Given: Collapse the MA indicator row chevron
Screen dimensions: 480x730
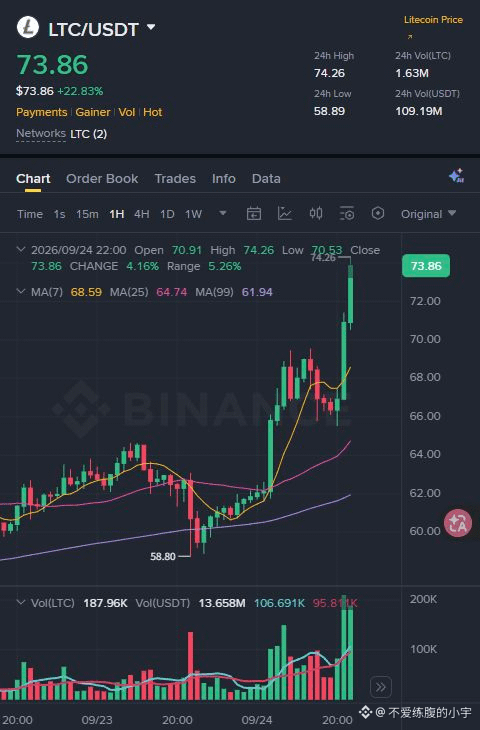Looking at the screenshot, I should pyautogui.click(x=20, y=291).
